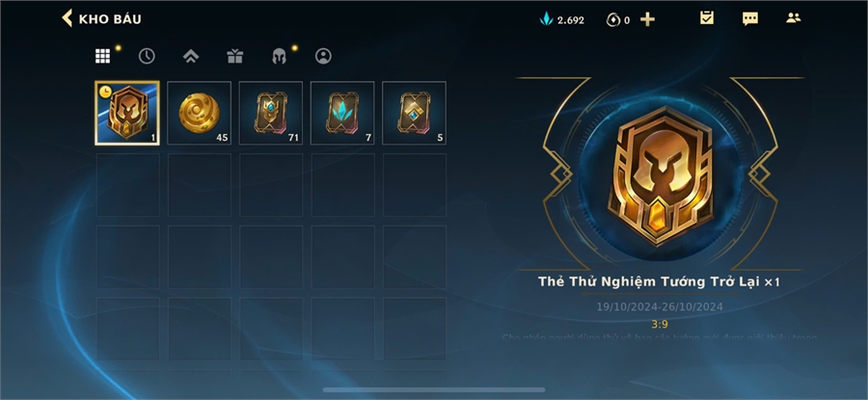Select the diamond card with 5
Screen dimensions: 868x400
click(414, 113)
